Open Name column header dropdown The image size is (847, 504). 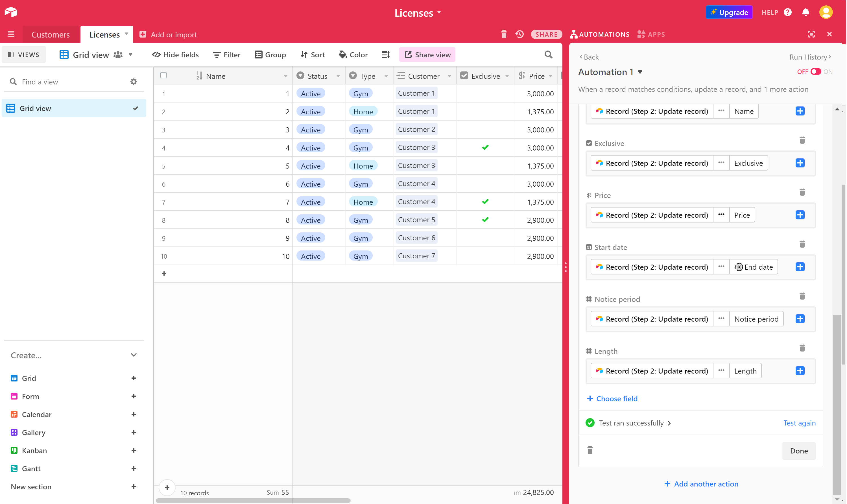(x=286, y=76)
